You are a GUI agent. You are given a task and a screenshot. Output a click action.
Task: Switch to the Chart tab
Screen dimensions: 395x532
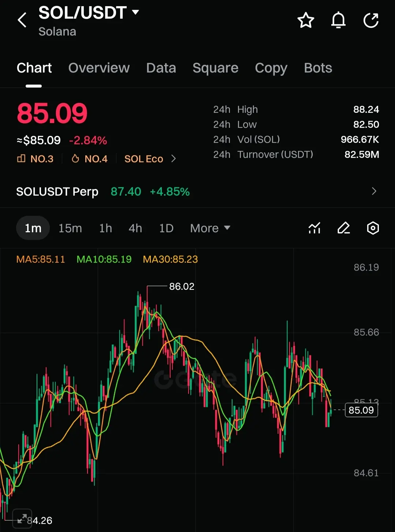34,68
